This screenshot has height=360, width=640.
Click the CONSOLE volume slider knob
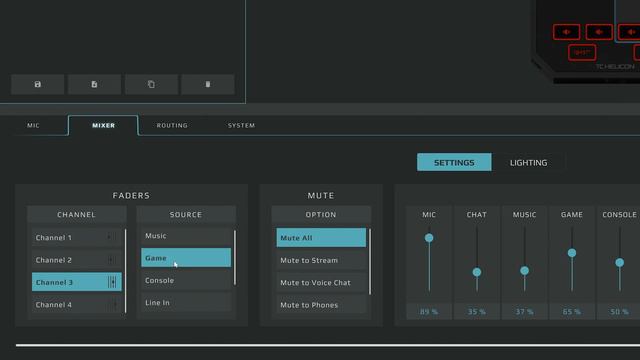(x=620, y=262)
